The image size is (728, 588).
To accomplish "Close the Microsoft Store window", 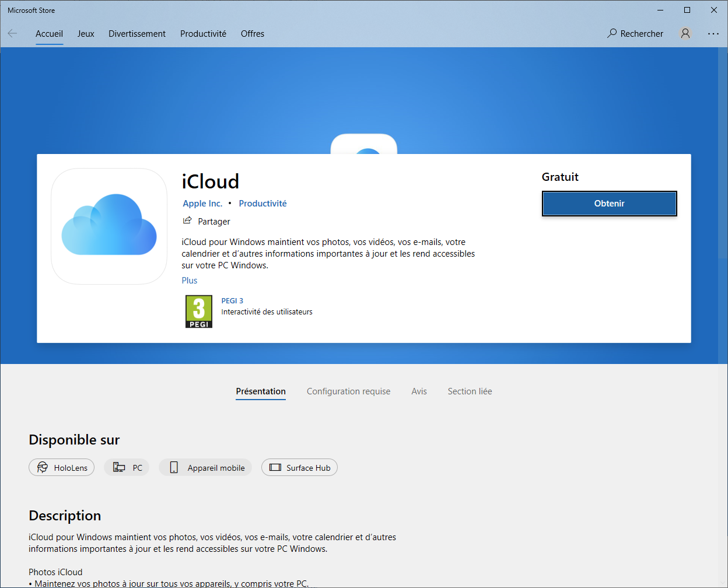I will 714,10.
